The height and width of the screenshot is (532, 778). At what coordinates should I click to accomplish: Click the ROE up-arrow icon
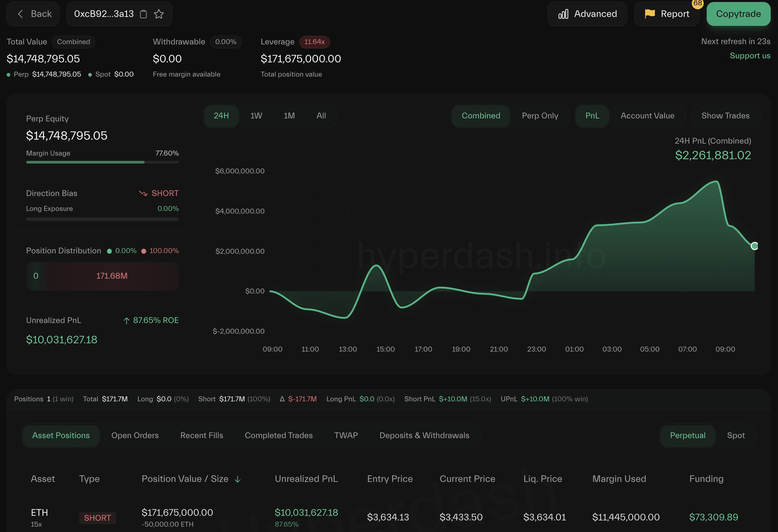point(126,321)
